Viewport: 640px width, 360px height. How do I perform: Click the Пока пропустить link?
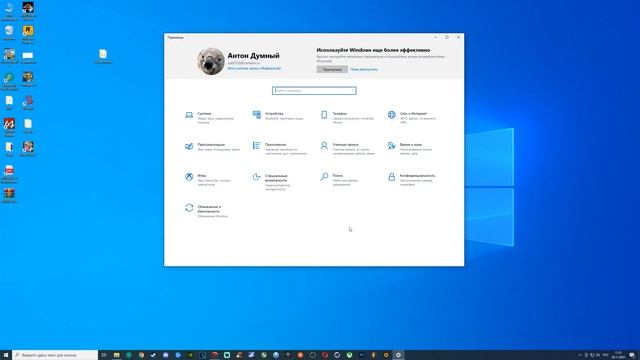click(364, 69)
